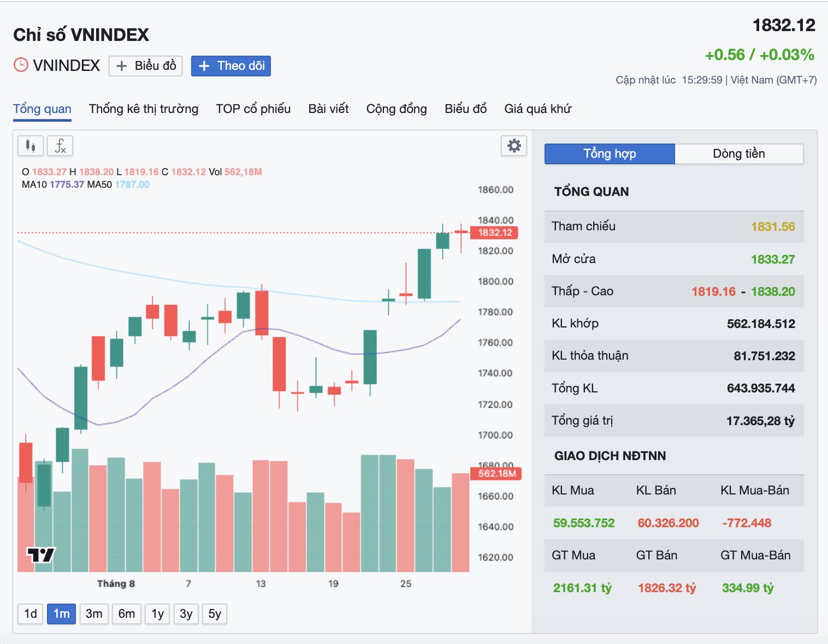
Task: Open the candlestick chart type icon
Action: pos(31,146)
